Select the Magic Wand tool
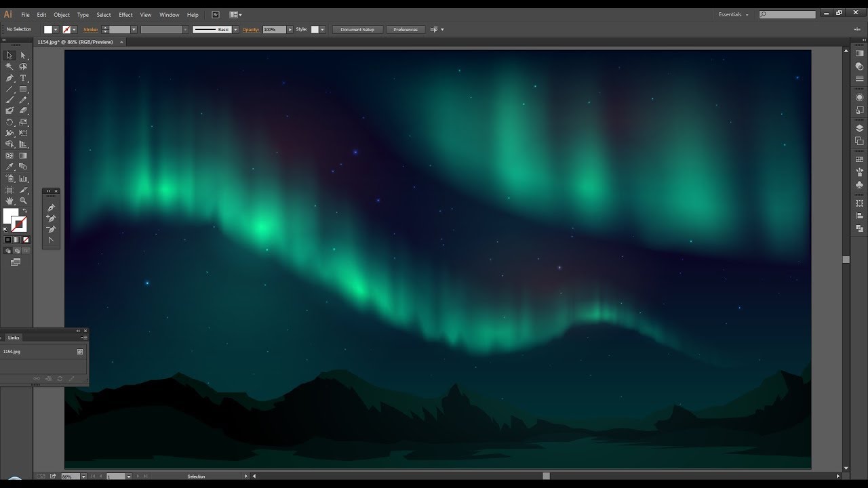Viewport: 868px width, 488px height. pyautogui.click(x=9, y=66)
